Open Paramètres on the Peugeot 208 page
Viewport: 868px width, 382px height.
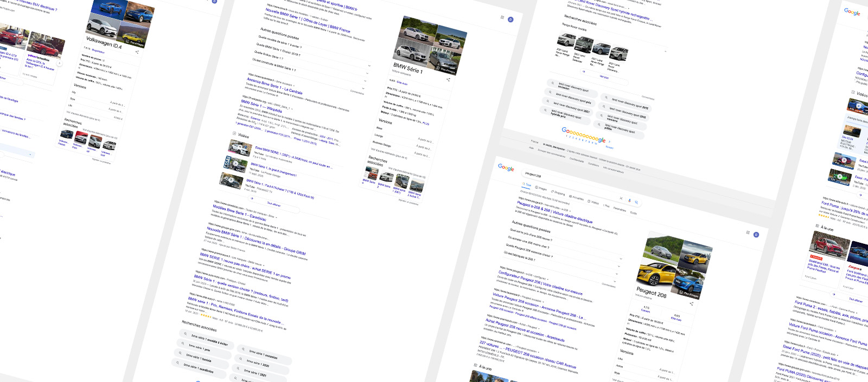[x=620, y=209]
